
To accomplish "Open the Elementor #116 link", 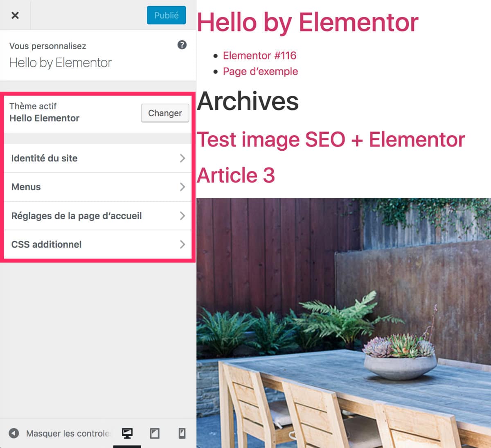I will [x=259, y=56].
